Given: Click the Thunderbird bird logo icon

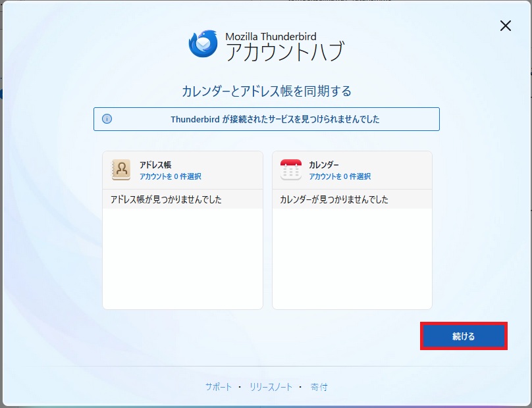Looking at the screenshot, I should [203, 44].
